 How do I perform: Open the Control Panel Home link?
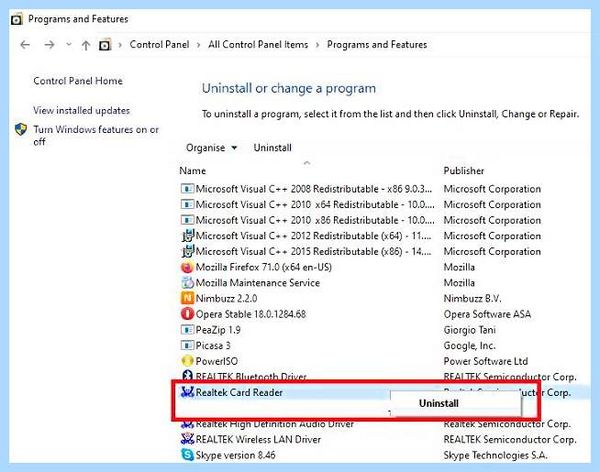(x=78, y=81)
